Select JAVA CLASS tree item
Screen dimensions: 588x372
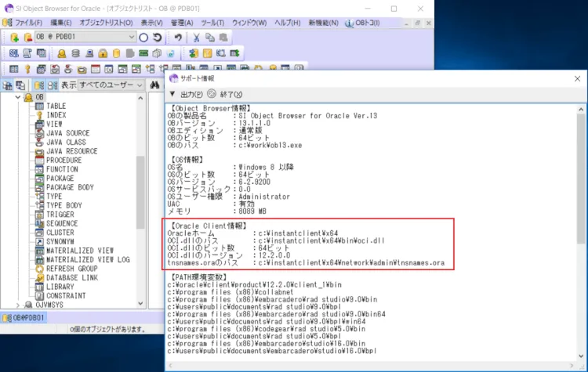66,142
